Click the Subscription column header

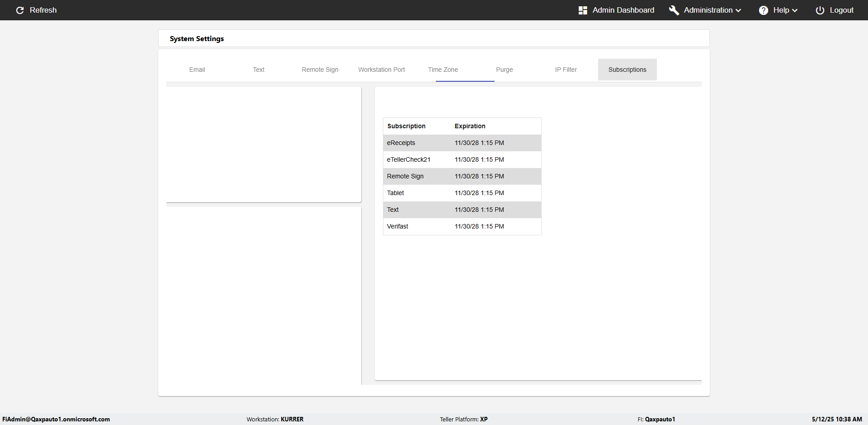tap(406, 126)
